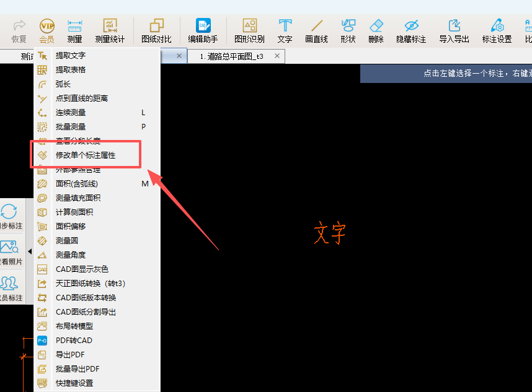This screenshot has height=392, width=532.
Task: Activate the 文字 text tool
Action: pyautogui.click(x=285, y=31)
